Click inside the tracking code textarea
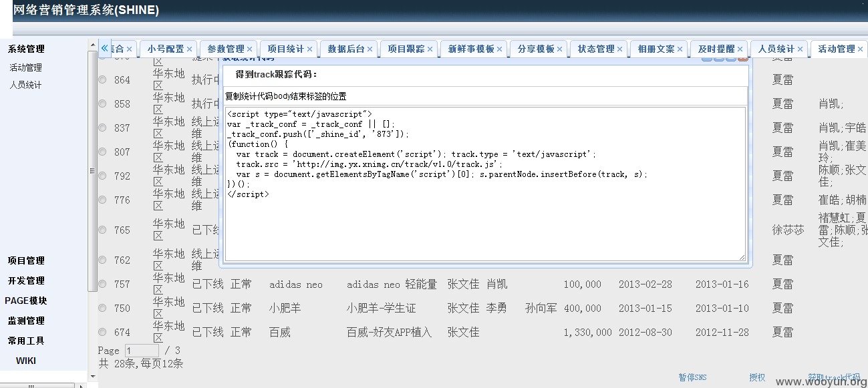Screen dimensions: 868x388 click(485, 184)
